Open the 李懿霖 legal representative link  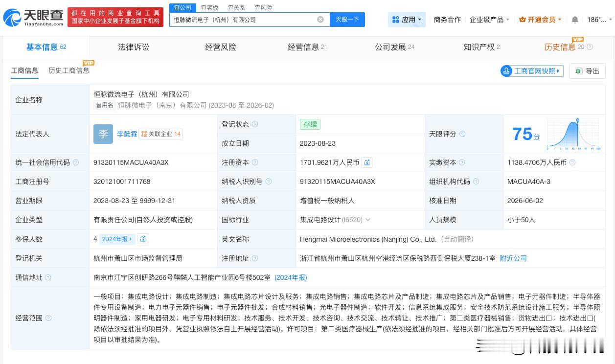click(x=127, y=134)
